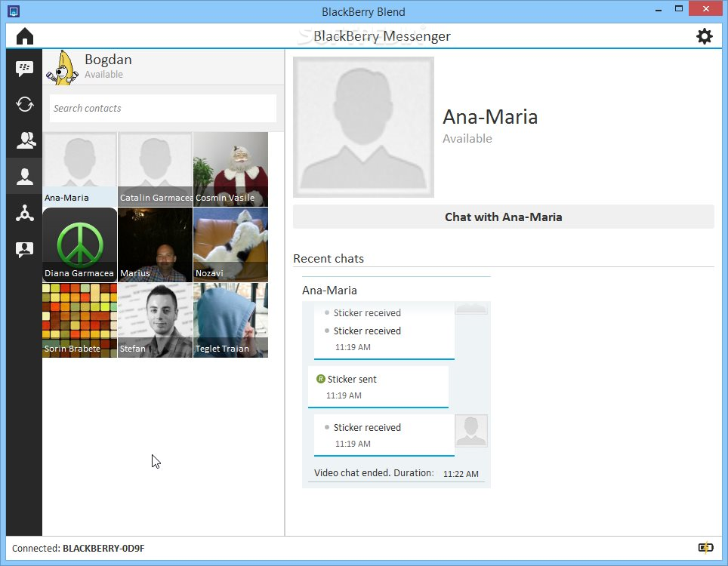Viewport: 728px width, 566px height.
Task: Select the contacts sidebar icon
Action: 25,177
